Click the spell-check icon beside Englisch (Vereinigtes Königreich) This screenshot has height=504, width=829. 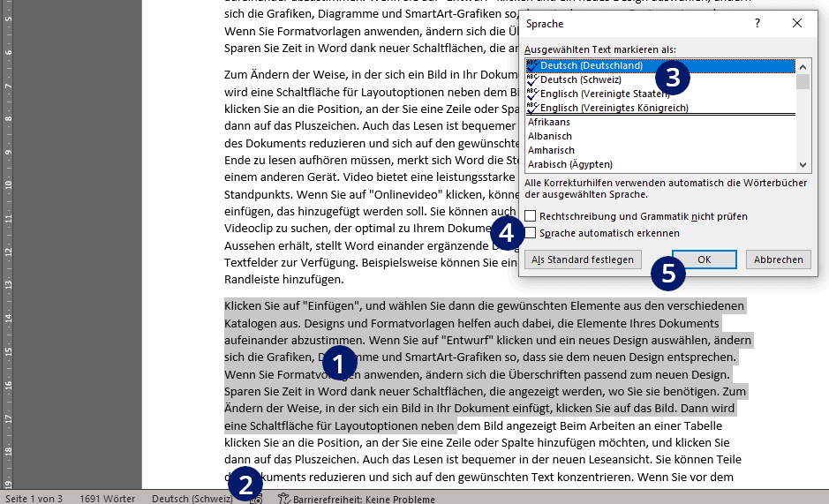(x=532, y=108)
